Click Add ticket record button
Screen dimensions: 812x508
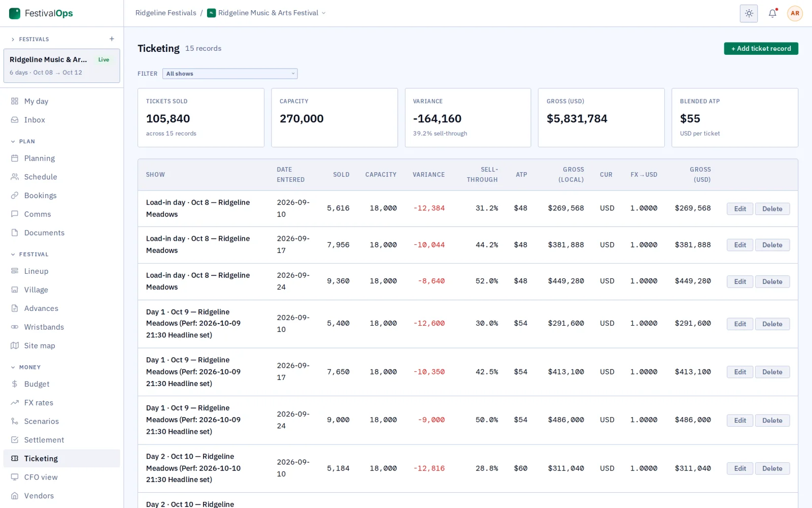point(761,48)
